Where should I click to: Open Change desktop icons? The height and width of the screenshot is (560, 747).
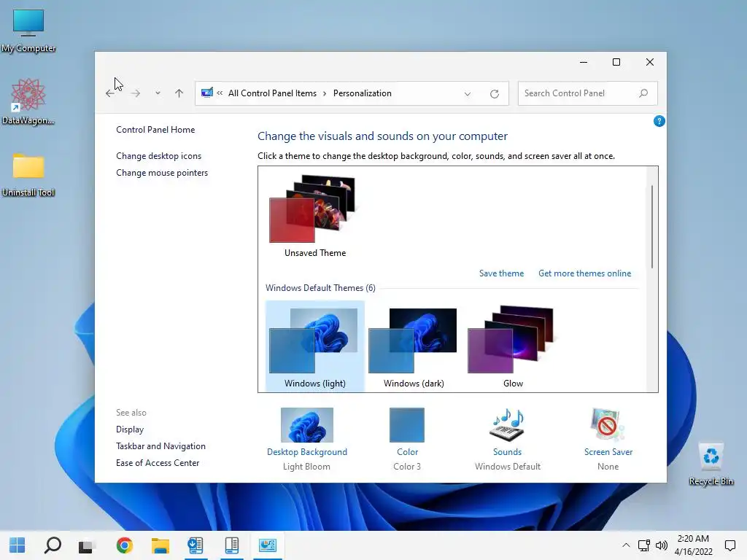pyautogui.click(x=158, y=156)
